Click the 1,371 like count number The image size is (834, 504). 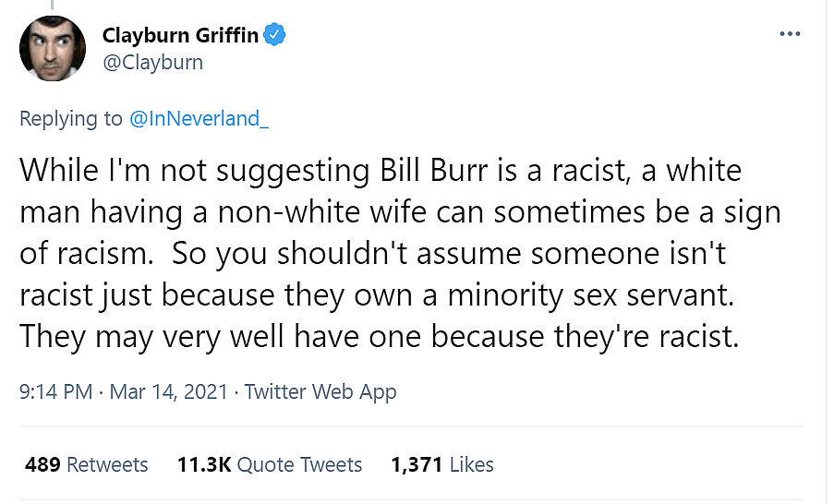[x=417, y=464]
